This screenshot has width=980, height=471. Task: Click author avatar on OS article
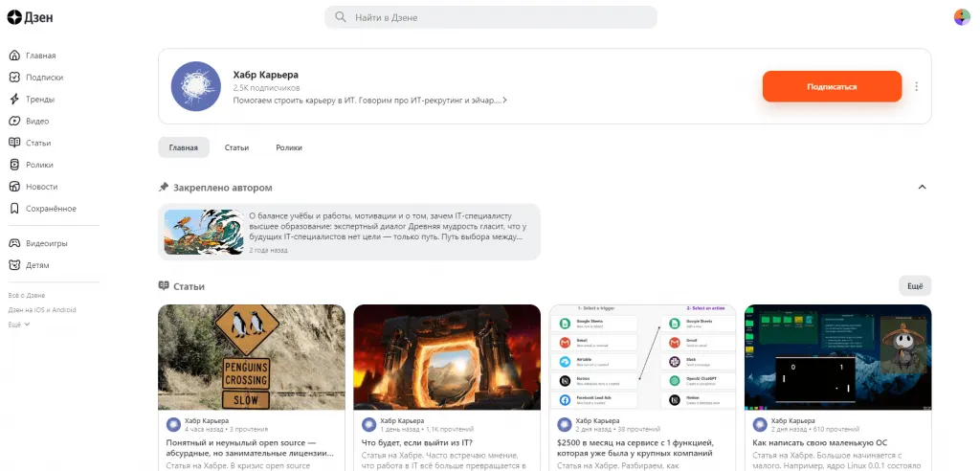(760, 425)
